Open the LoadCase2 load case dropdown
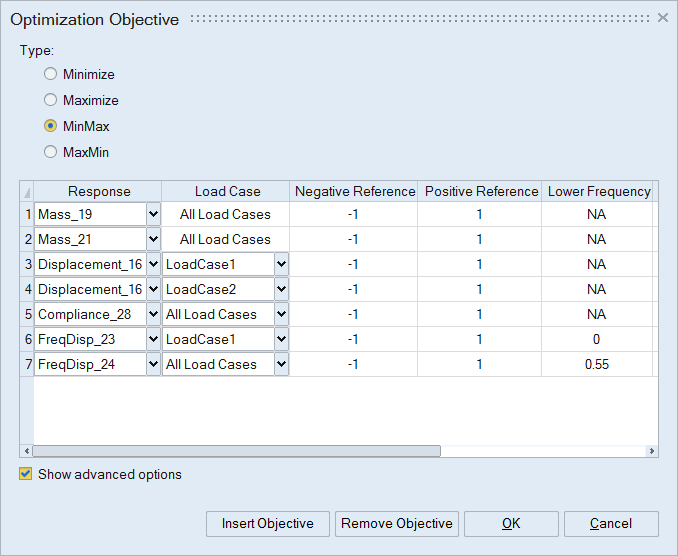This screenshot has height=556, width=678. 281,289
